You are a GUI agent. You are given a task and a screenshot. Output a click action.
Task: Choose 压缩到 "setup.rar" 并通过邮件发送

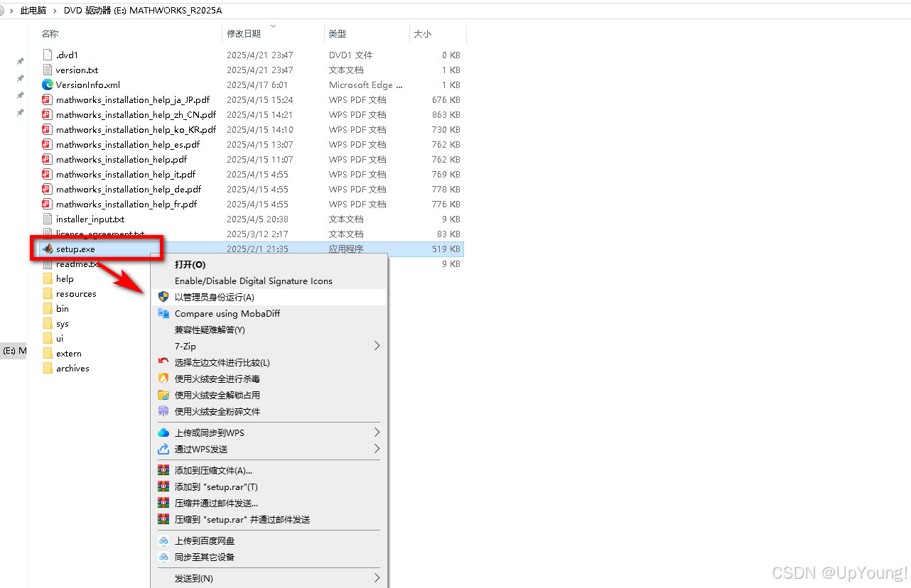coord(269,519)
